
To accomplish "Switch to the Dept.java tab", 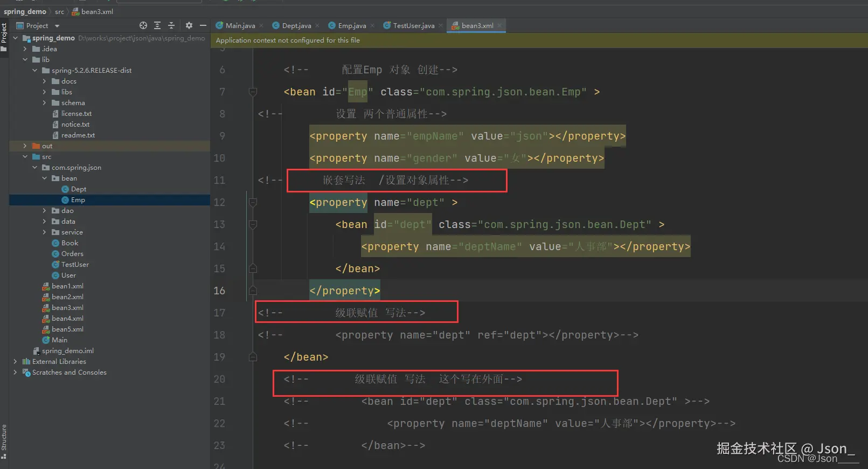I will coord(296,25).
